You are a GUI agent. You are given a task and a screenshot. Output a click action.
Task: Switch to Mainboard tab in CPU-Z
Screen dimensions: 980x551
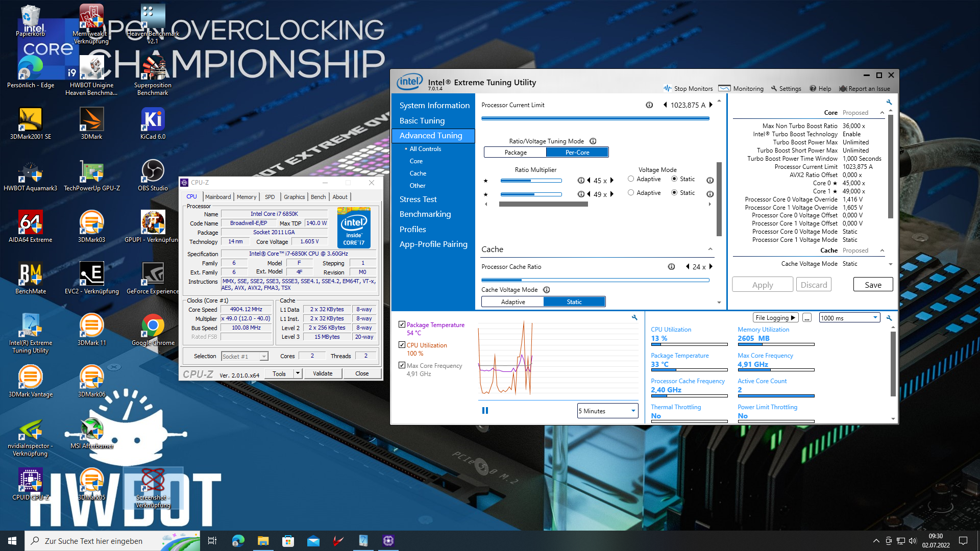[218, 197]
